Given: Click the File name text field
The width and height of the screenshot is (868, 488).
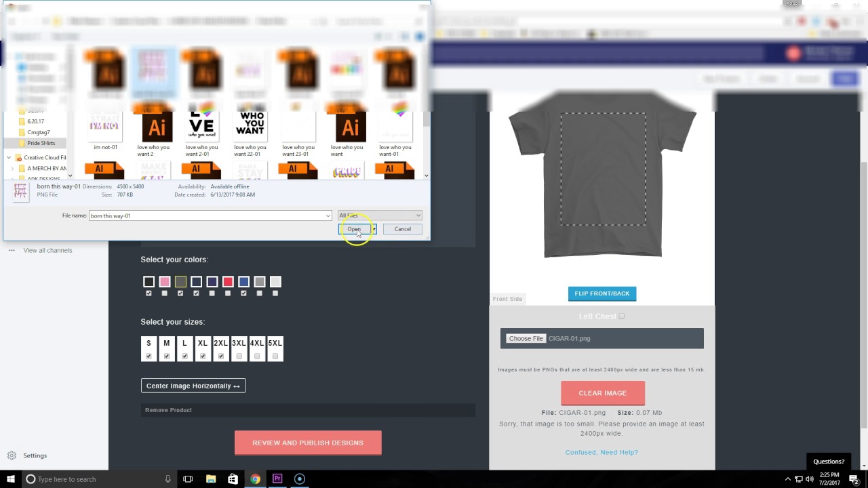Looking at the screenshot, I should [x=207, y=216].
